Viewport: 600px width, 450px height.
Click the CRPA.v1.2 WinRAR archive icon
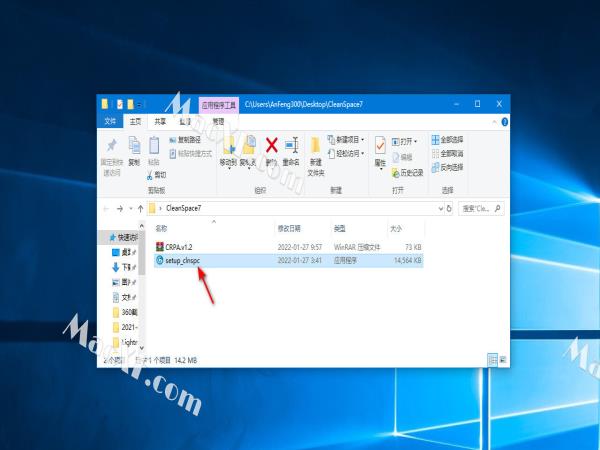point(160,247)
